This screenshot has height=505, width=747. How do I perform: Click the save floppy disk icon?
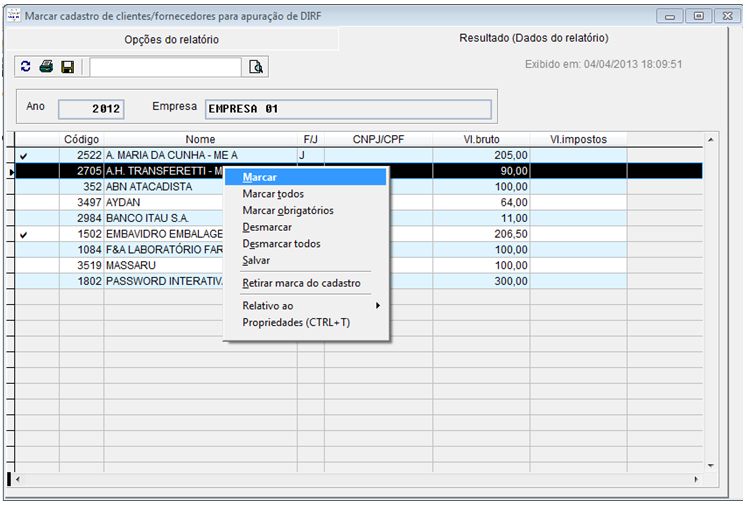pos(67,67)
